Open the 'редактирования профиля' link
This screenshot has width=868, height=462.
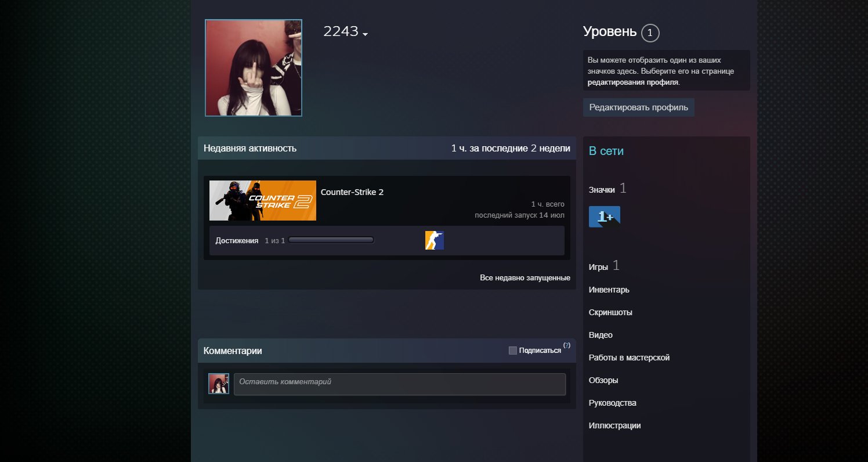pyautogui.click(x=632, y=82)
